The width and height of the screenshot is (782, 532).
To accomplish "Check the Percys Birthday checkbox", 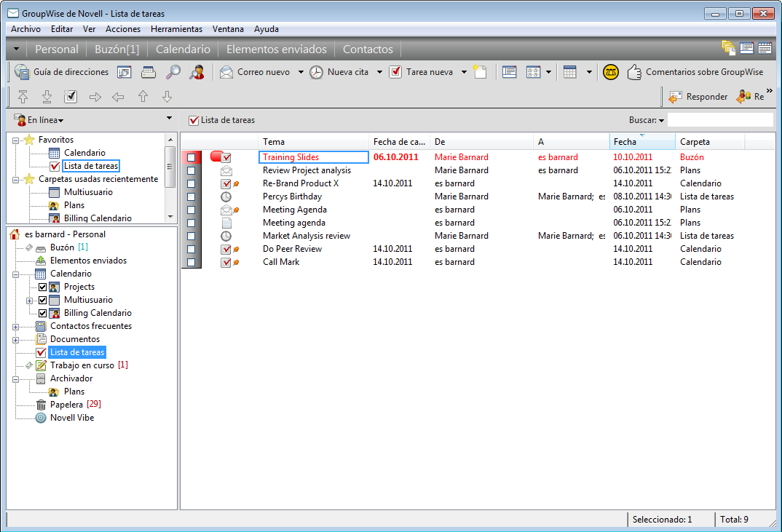I will tap(191, 196).
